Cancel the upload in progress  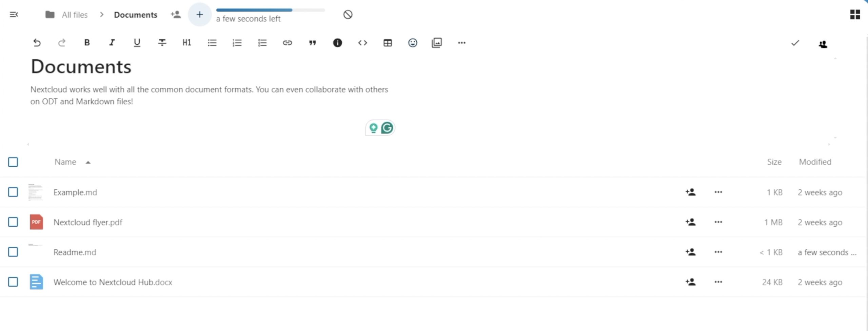(348, 15)
